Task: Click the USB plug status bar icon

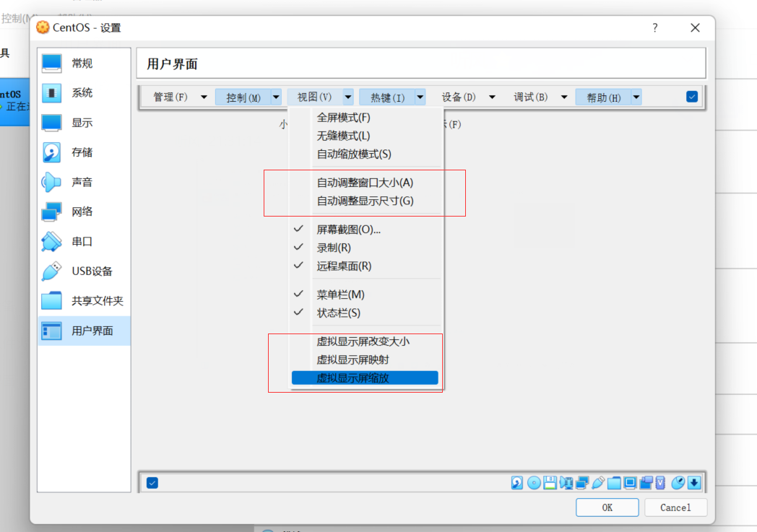Action: coord(598,483)
